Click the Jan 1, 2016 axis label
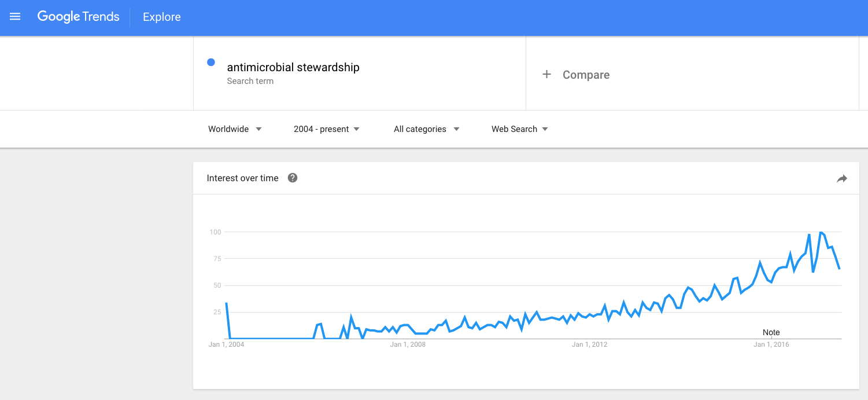Viewport: 868px width, 400px height. [x=771, y=345]
